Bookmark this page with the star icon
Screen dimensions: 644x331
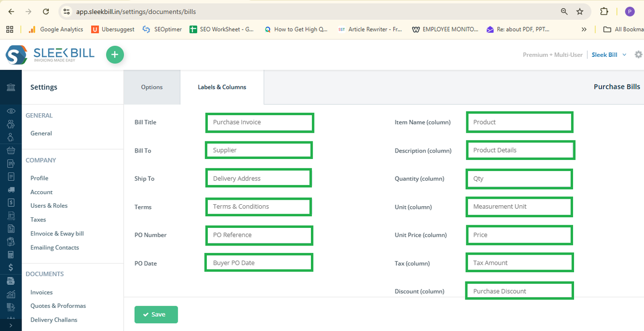(580, 11)
